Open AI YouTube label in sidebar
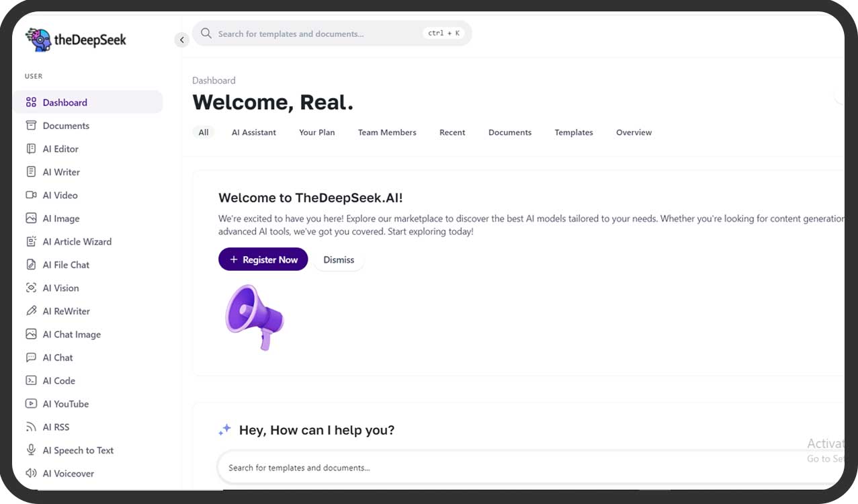 (66, 404)
